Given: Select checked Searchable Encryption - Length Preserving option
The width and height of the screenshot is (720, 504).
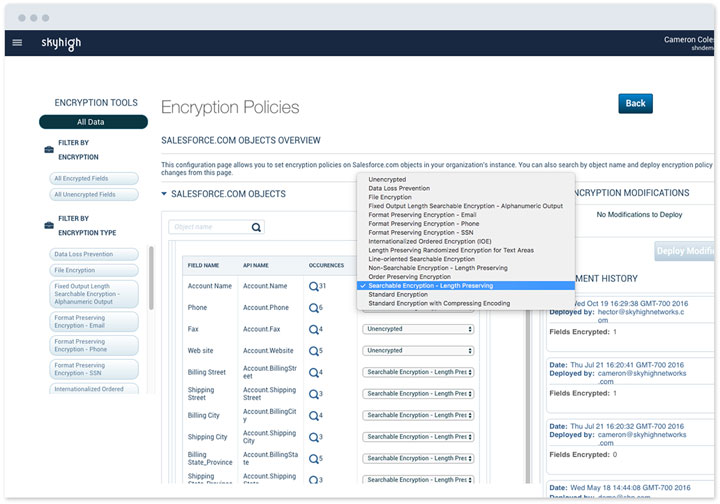Looking at the screenshot, I should [x=466, y=286].
